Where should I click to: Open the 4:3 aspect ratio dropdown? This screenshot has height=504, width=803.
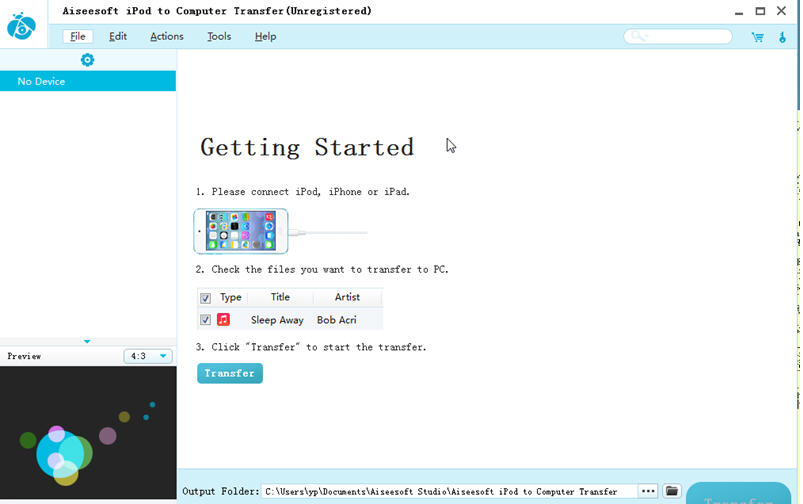[148, 356]
